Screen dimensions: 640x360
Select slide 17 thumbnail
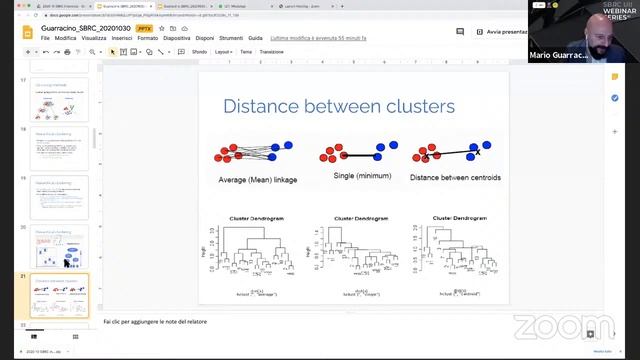click(x=59, y=99)
